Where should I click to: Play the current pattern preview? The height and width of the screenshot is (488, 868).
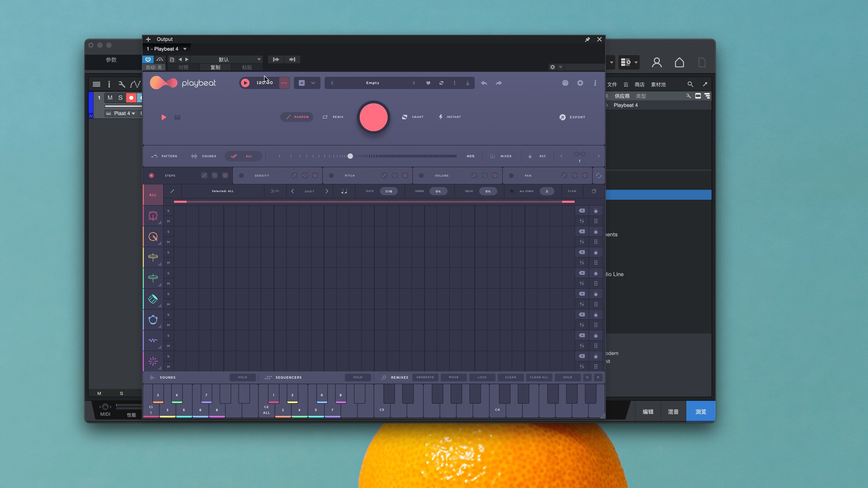click(164, 117)
